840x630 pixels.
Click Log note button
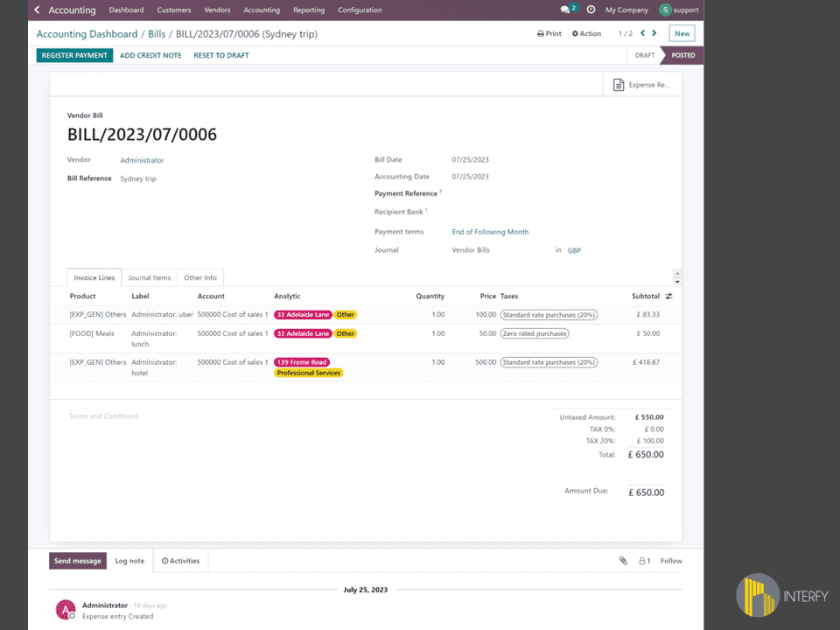click(x=129, y=561)
